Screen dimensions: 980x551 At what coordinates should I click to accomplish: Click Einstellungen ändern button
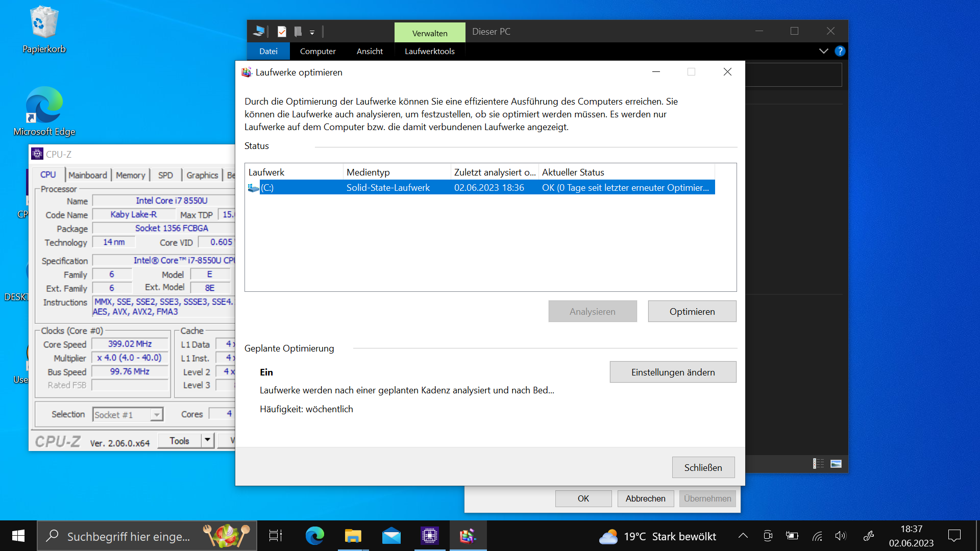coord(673,372)
